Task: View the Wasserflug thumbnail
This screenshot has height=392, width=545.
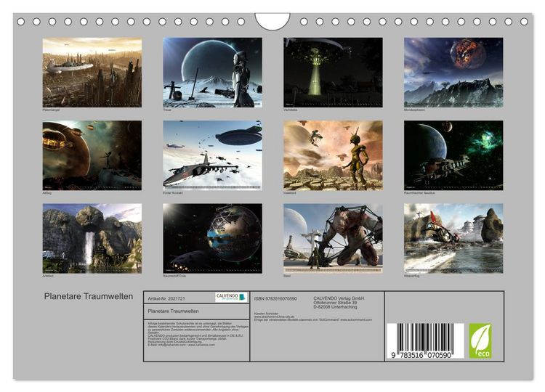Action: click(x=453, y=238)
